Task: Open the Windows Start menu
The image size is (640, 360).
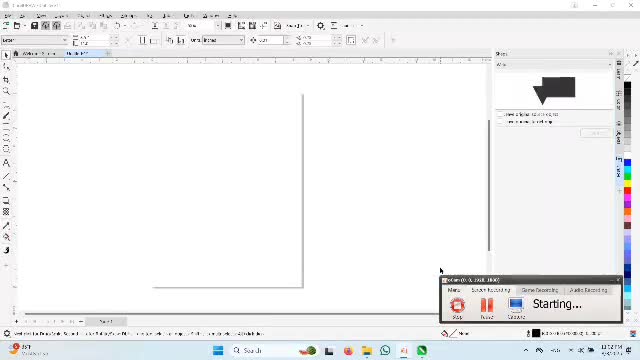Action: pos(218,350)
